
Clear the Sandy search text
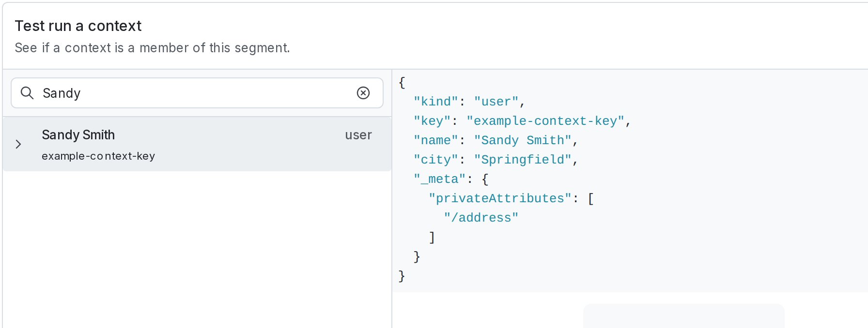363,93
